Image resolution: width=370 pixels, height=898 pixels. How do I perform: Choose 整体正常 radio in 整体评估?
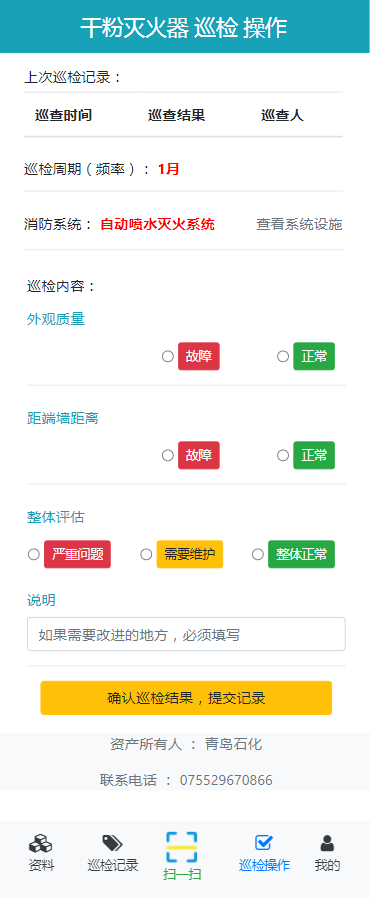pos(258,554)
